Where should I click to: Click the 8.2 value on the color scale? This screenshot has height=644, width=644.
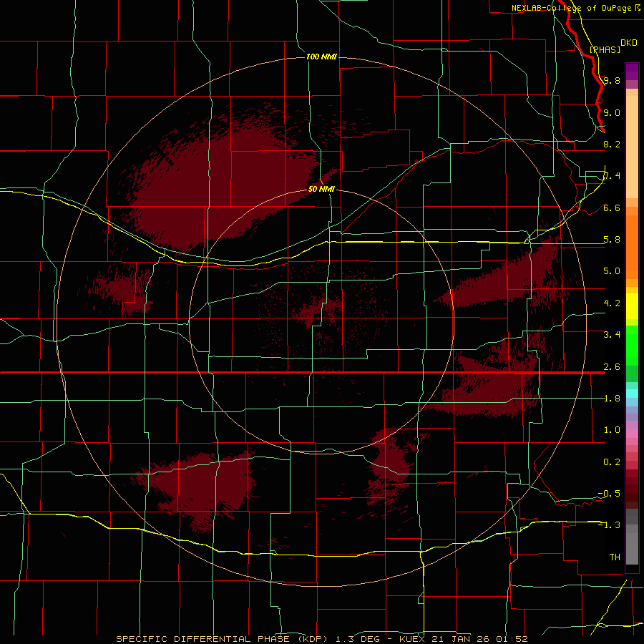[612, 144]
